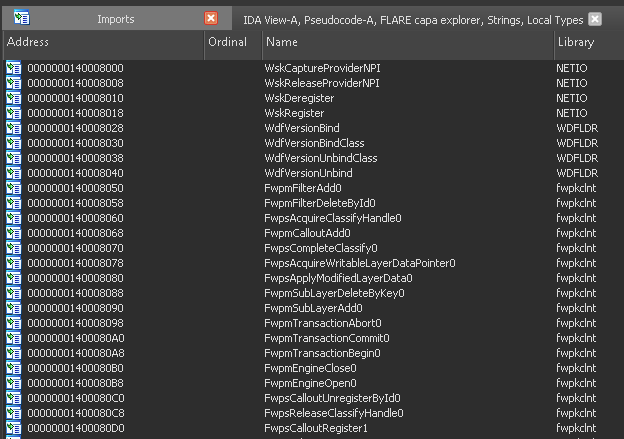Click the import icon for WskCaptureProviderNPI row
The height and width of the screenshot is (439, 624).
pos(13,68)
